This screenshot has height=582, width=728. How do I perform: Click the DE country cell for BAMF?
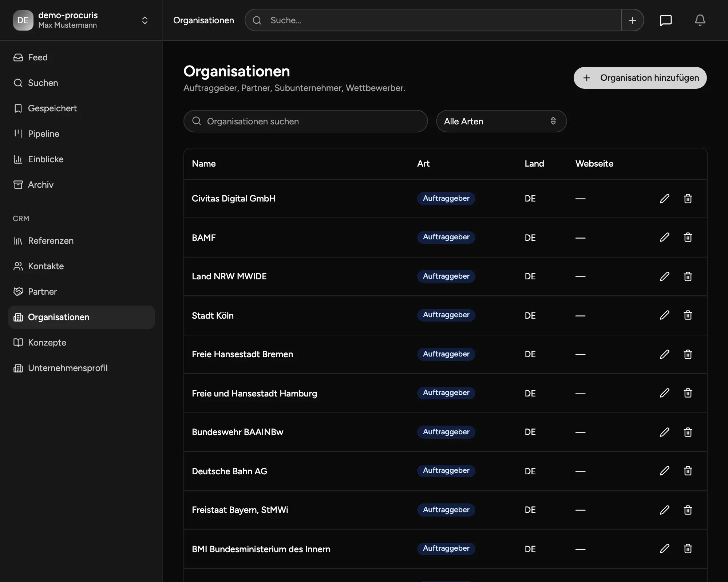click(530, 238)
